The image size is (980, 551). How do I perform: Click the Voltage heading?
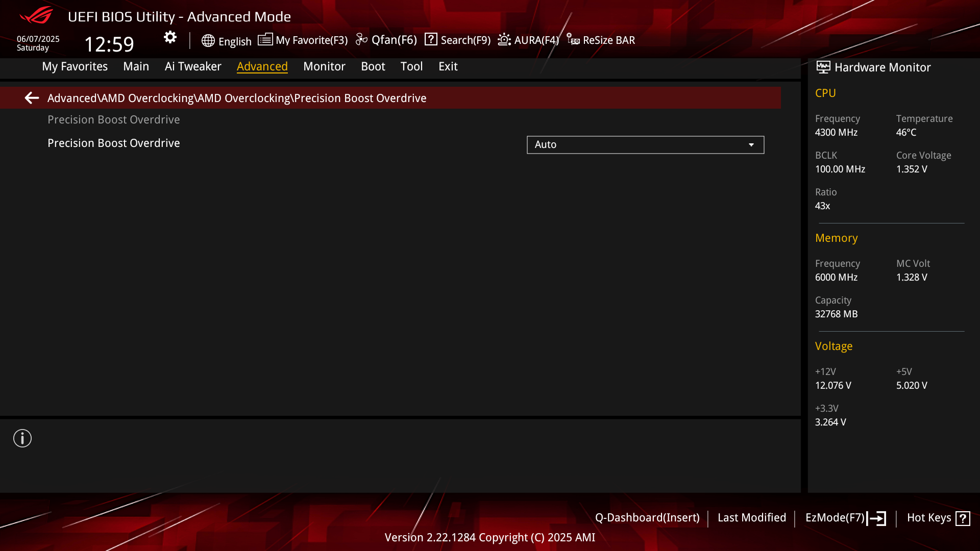834,346
